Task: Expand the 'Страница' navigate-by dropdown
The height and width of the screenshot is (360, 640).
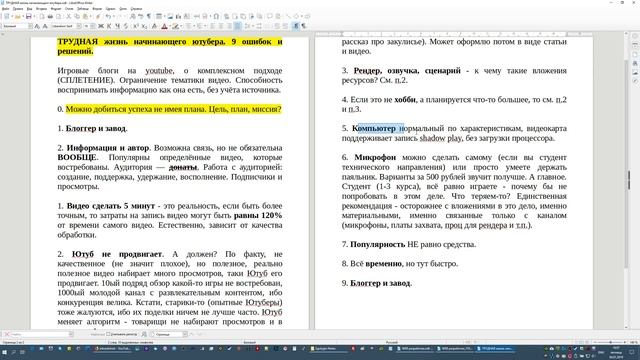Action: click(x=185, y=334)
